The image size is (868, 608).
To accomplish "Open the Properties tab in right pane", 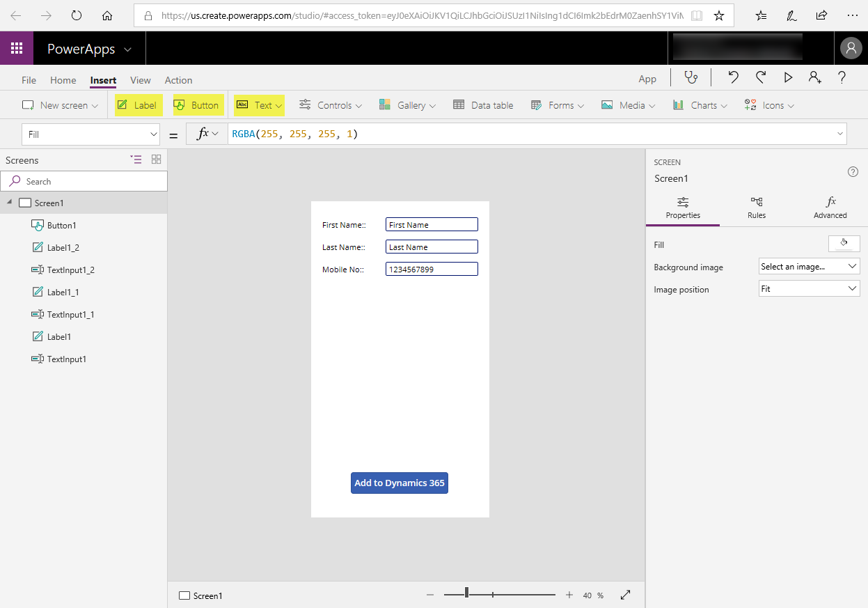I will [683, 208].
